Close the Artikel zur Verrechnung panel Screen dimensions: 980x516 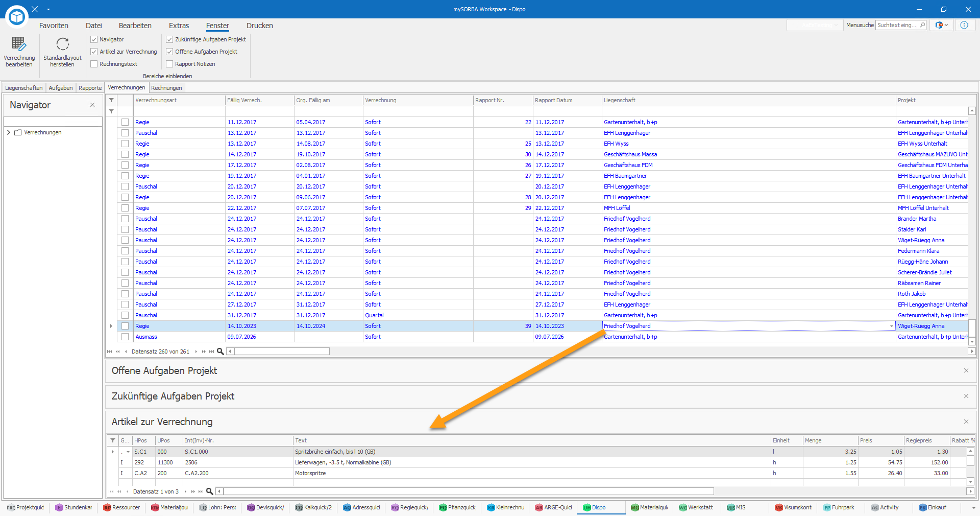click(x=966, y=421)
